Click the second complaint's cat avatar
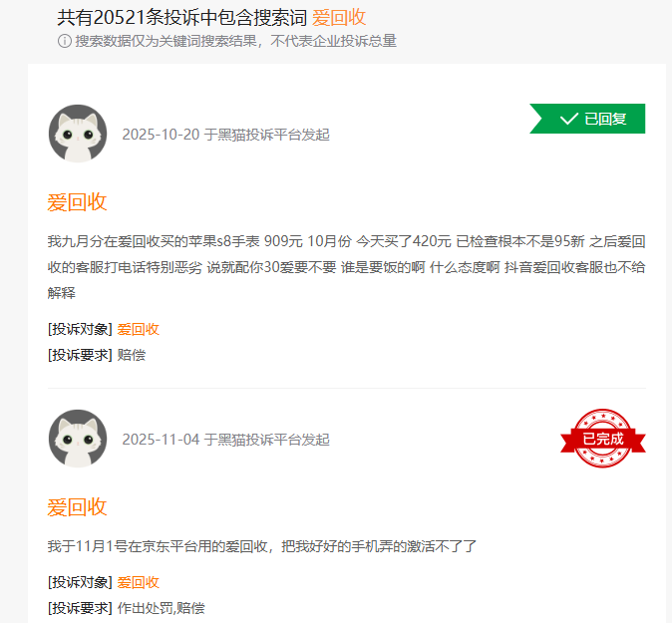This screenshot has height=623, width=672. point(78,439)
